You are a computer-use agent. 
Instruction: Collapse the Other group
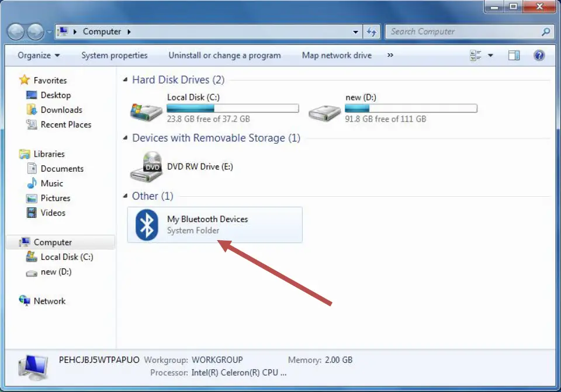click(x=125, y=196)
